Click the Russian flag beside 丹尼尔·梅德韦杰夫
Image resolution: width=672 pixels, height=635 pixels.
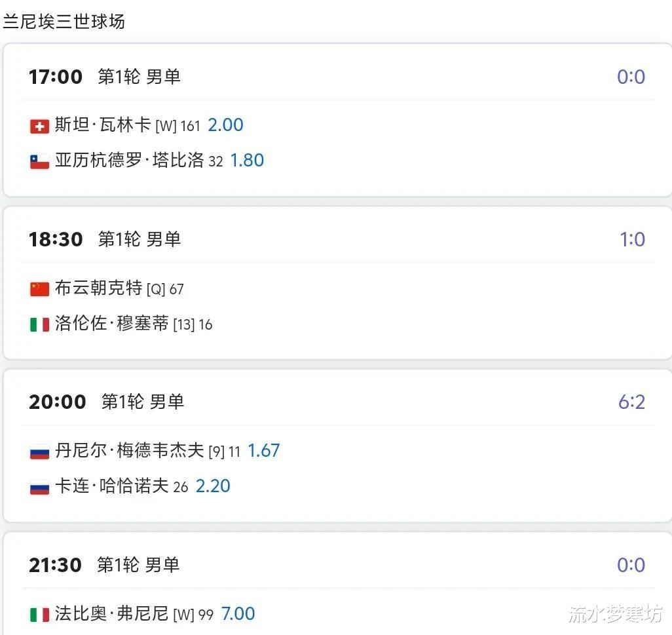point(39,453)
